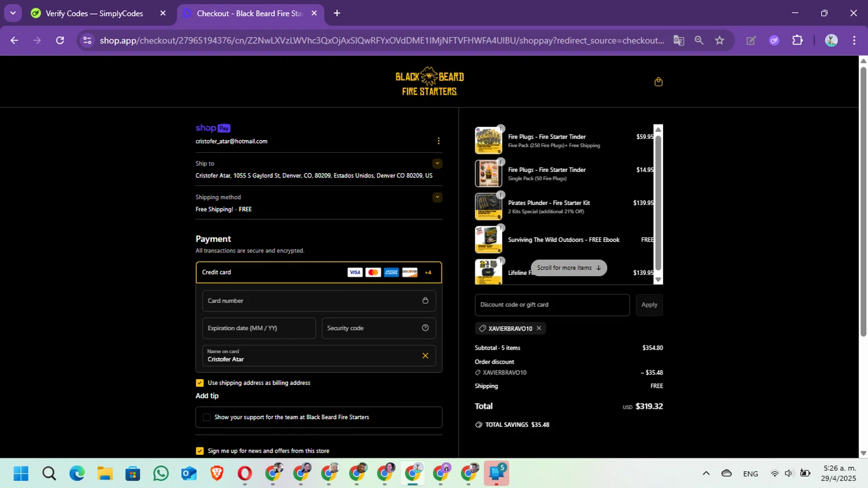Click the order items list scrollbar
Image resolution: width=868 pixels, height=488 pixels.
[x=658, y=203]
